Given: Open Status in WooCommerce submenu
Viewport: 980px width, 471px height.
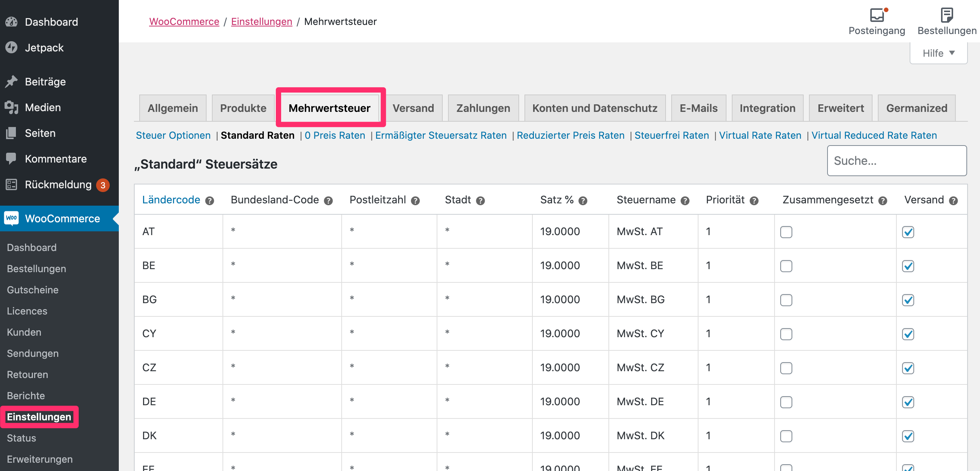Looking at the screenshot, I should [21, 438].
